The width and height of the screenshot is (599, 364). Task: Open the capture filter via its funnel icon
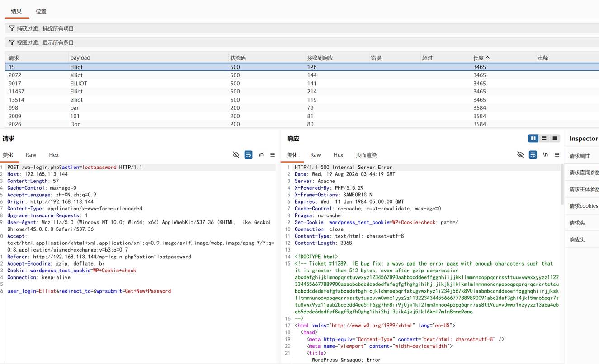12,28
